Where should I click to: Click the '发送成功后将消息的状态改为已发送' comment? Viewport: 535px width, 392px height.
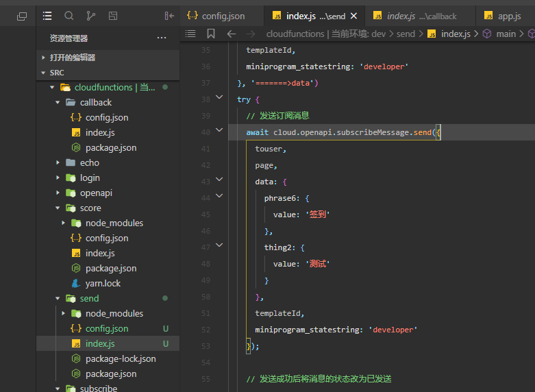(x=319, y=379)
